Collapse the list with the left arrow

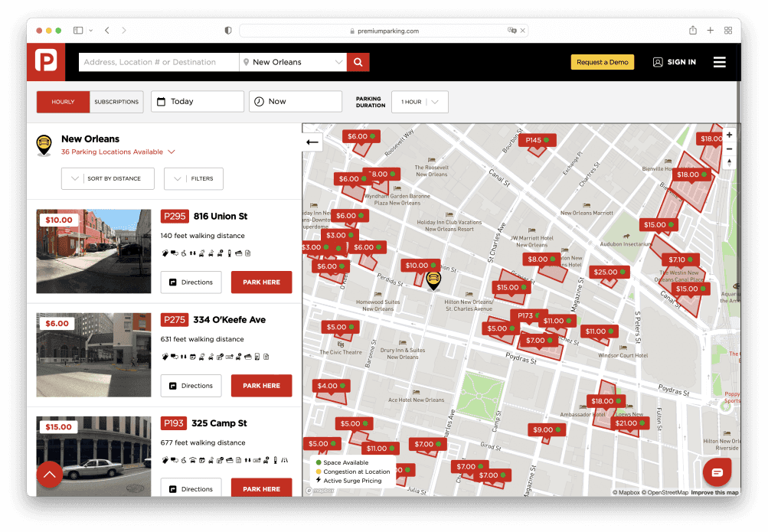312,142
